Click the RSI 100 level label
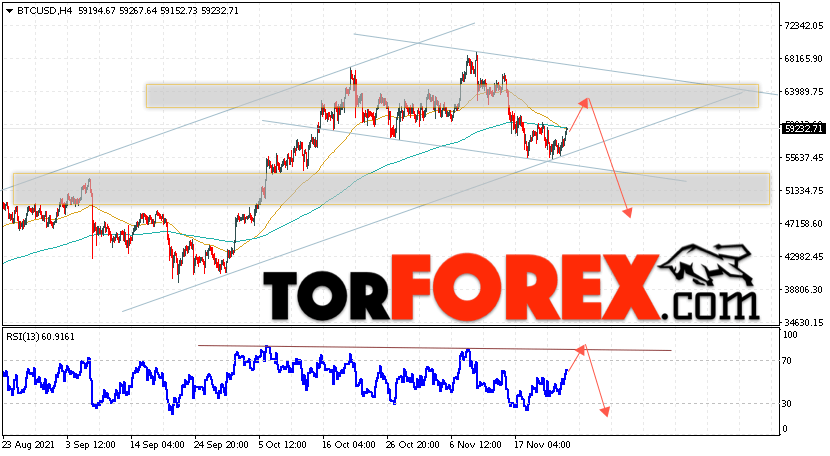830x456 pixels. [x=790, y=335]
